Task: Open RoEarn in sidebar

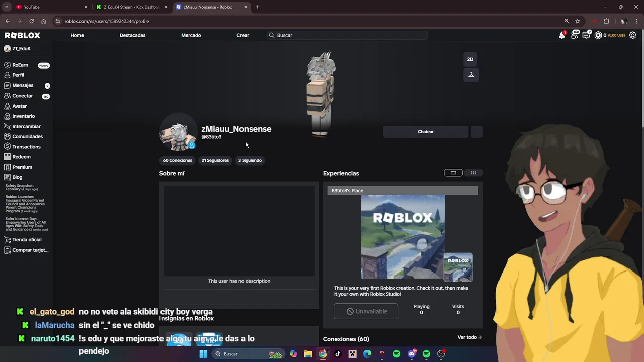Action: [20, 65]
